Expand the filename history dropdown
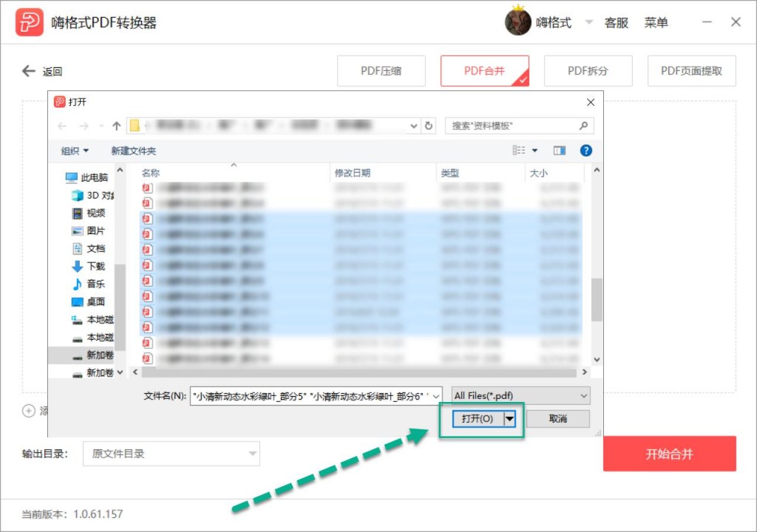The width and height of the screenshot is (757, 532). click(436, 396)
